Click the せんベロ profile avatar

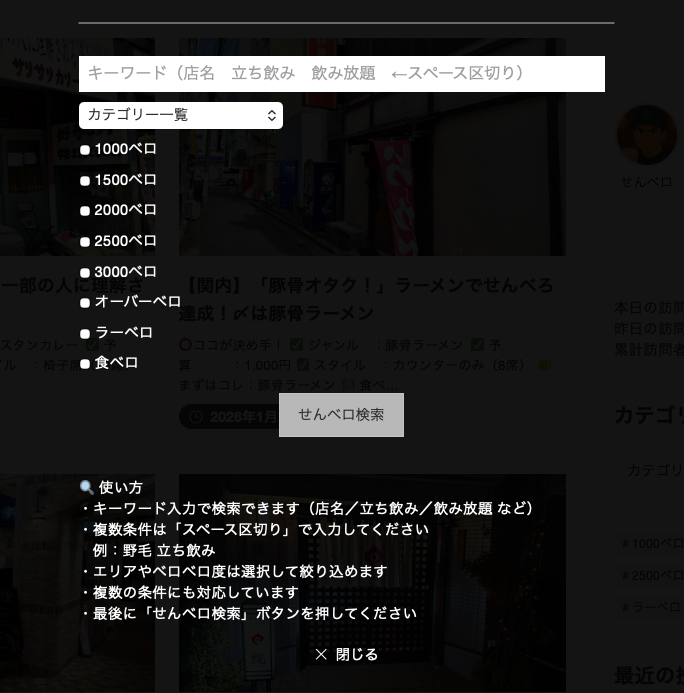coord(647,136)
